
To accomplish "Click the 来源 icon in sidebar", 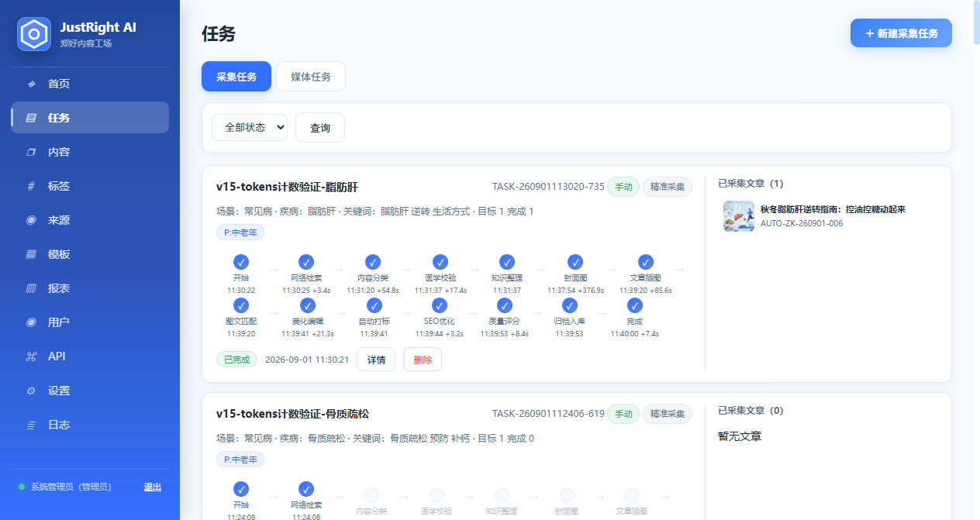I will tap(31, 220).
